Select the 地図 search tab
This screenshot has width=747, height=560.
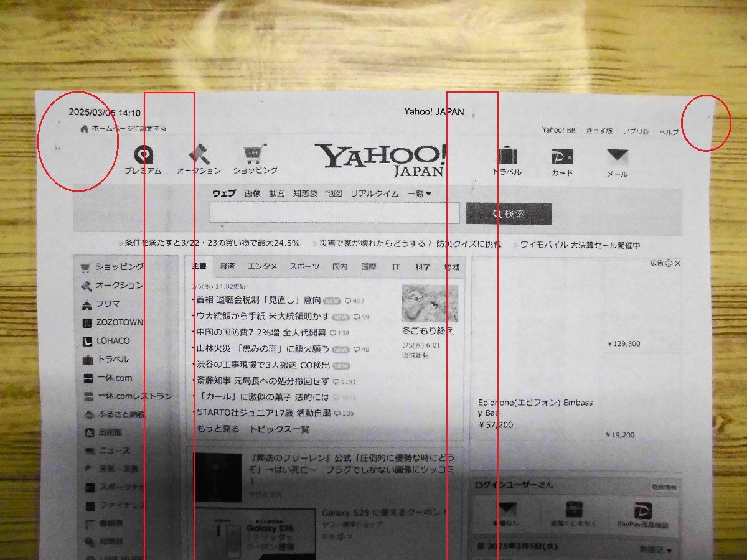pos(334,194)
